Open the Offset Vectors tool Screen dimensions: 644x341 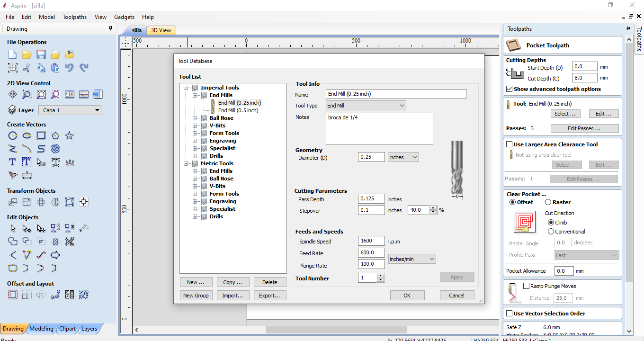pos(13,295)
